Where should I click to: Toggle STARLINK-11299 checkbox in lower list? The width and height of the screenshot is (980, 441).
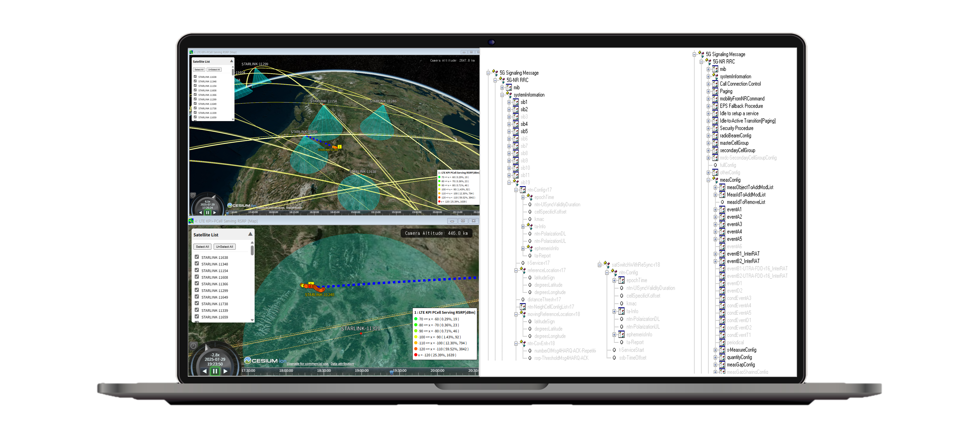point(197,290)
